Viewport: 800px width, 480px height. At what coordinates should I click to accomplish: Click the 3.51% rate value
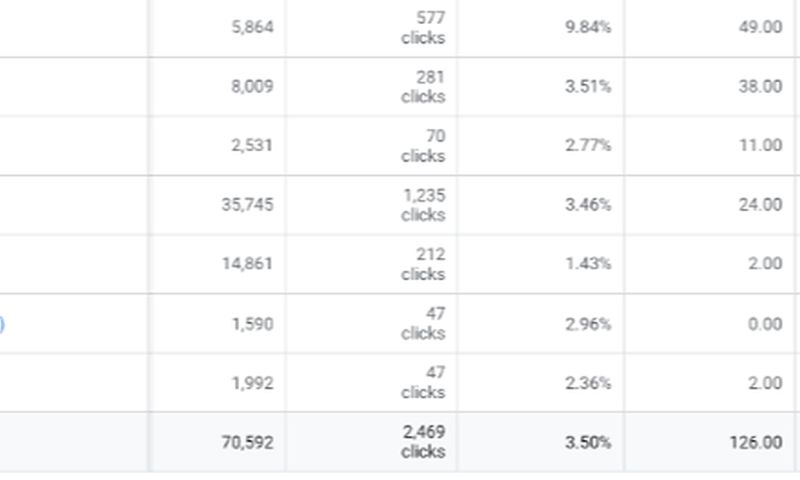coord(587,86)
